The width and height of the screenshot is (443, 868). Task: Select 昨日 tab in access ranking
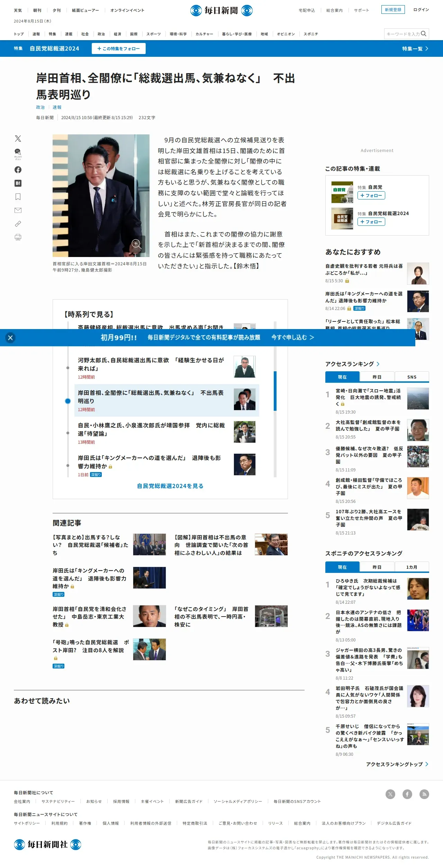pos(377,377)
